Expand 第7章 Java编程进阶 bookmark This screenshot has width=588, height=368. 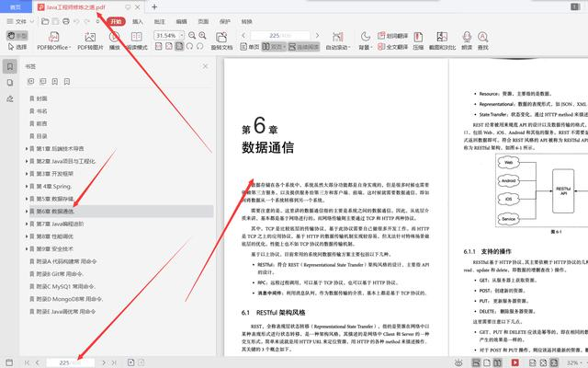27,224
